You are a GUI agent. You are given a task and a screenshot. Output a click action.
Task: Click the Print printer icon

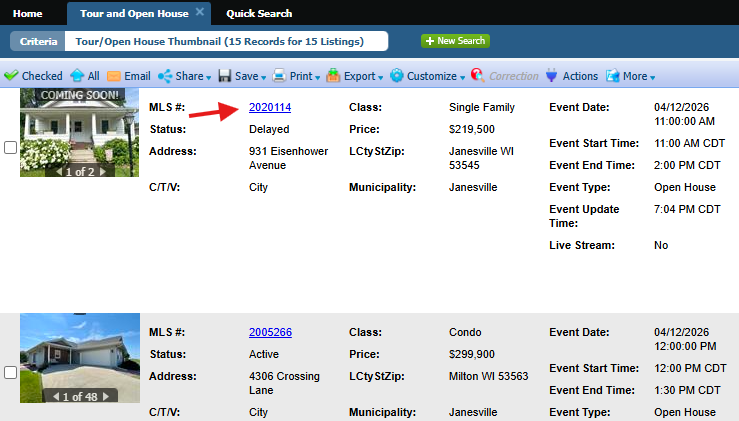(x=280, y=76)
